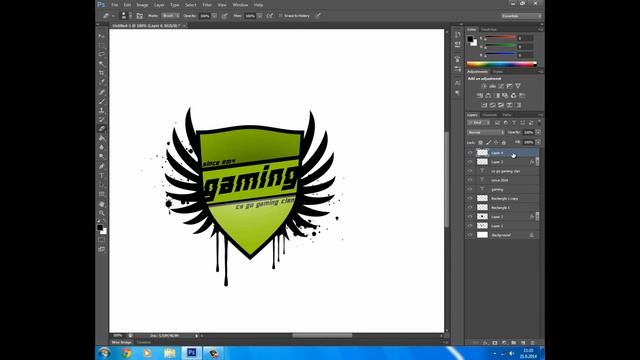Image resolution: width=640 pixels, height=360 pixels.
Task: Select the Brush tool
Action: pos(101,101)
